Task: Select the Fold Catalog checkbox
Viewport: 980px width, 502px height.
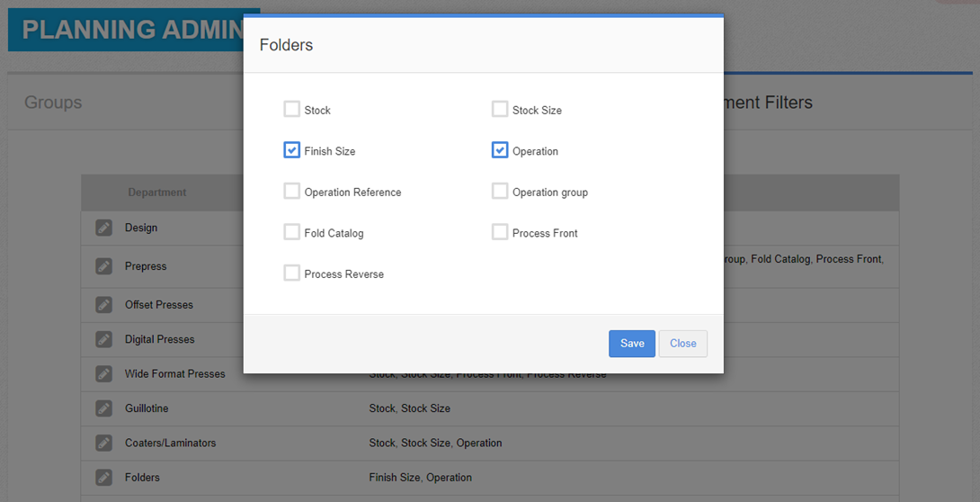Action: pyautogui.click(x=291, y=232)
